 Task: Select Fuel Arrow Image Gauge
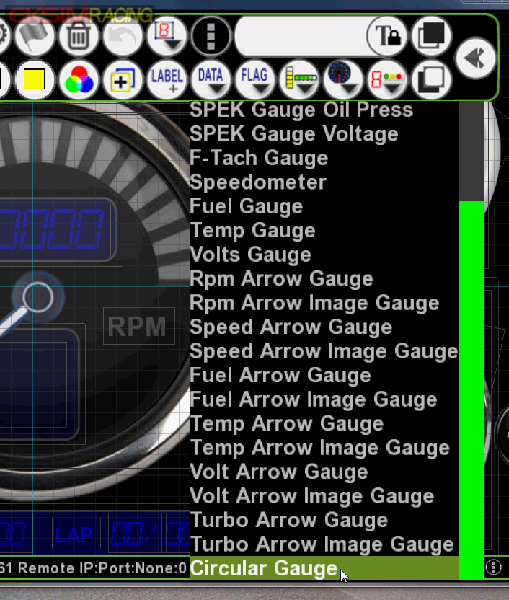click(324, 399)
